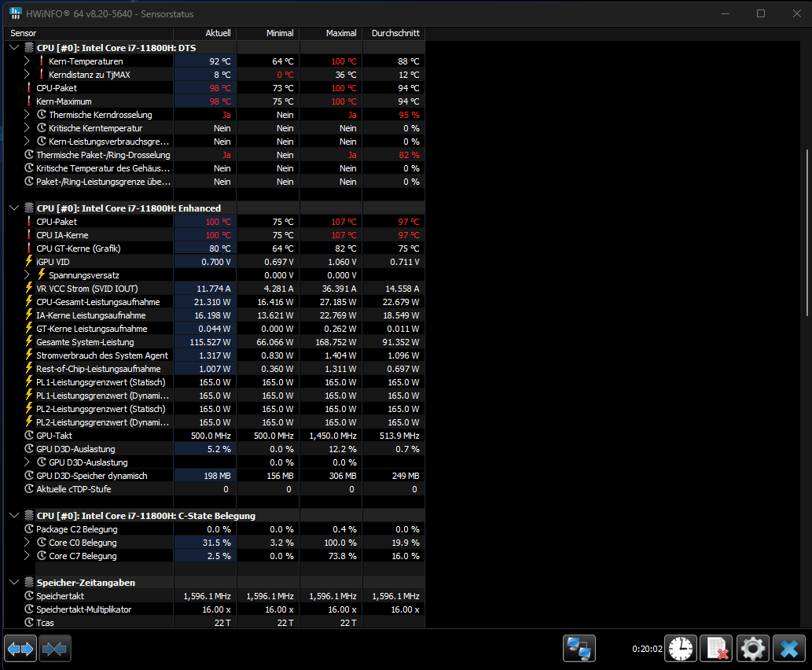Collapse the Speicher-Zeitangaben group

click(x=14, y=583)
